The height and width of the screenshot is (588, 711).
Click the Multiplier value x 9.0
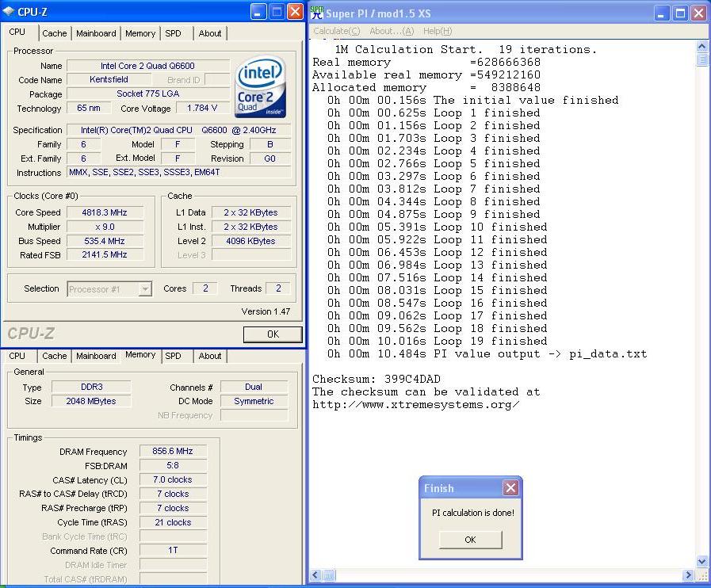105,227
